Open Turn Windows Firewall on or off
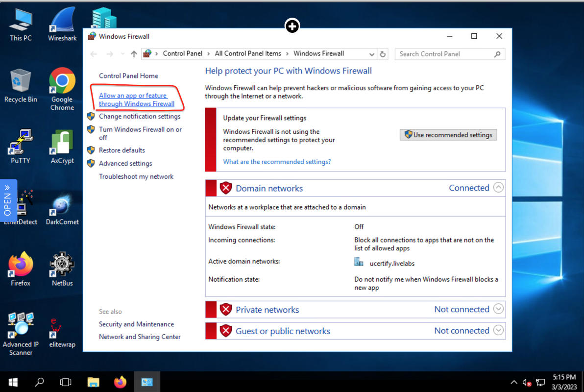Screen dimensions: 584x392 [x=141, y=133]
